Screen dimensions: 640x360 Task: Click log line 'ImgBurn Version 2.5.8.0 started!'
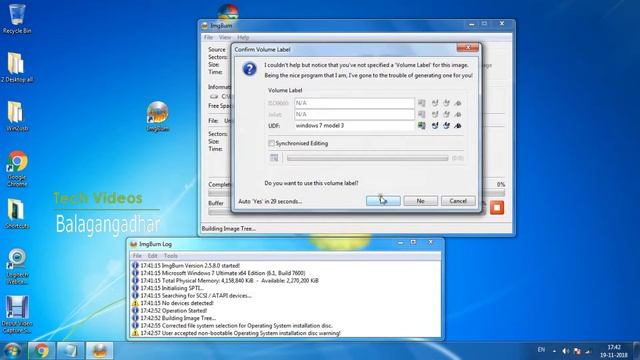coord(190,266)
